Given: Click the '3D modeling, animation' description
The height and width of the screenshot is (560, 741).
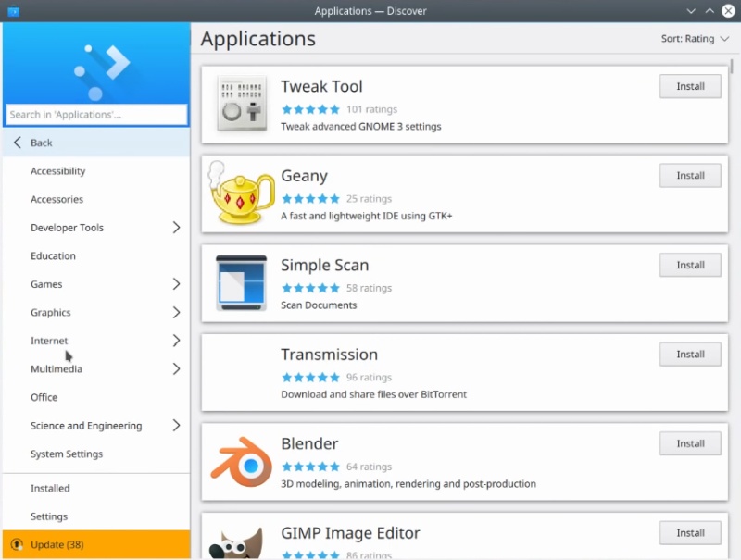Looking at the screenshot, I should [x=408, y=483].
